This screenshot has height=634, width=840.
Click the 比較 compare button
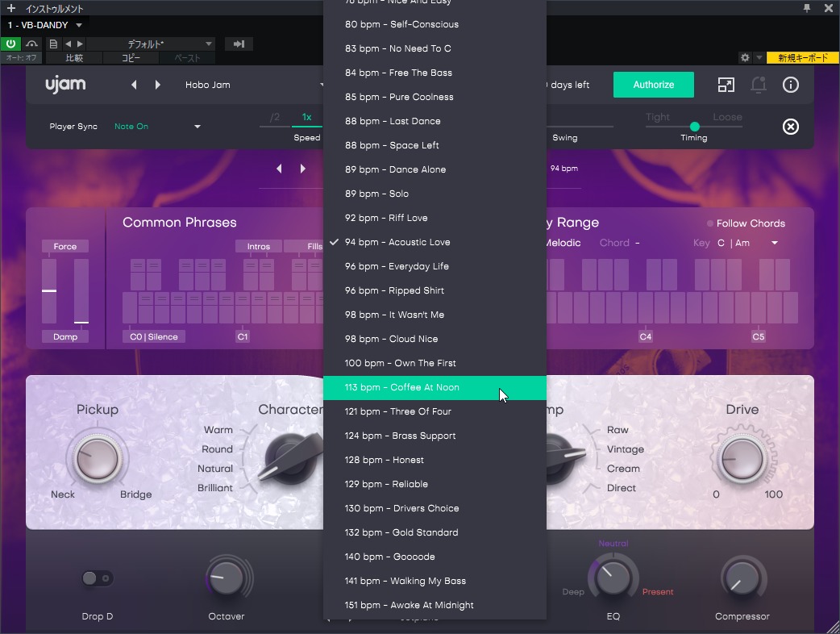coord(74,58)
